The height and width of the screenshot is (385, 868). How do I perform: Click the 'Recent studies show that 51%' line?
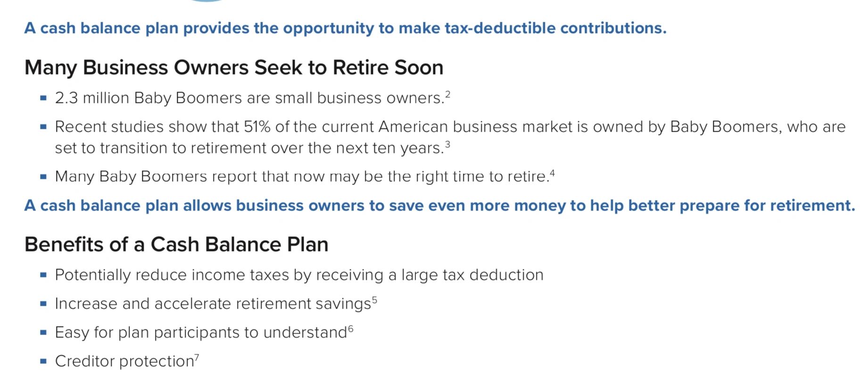click(450, 127)
